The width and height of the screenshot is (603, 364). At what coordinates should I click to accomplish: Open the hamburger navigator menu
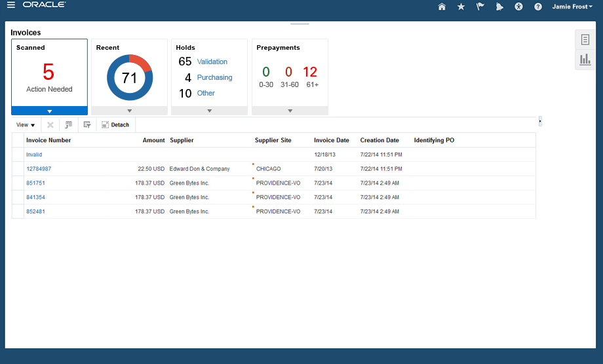pyautogui.click(x=11, y=6)
